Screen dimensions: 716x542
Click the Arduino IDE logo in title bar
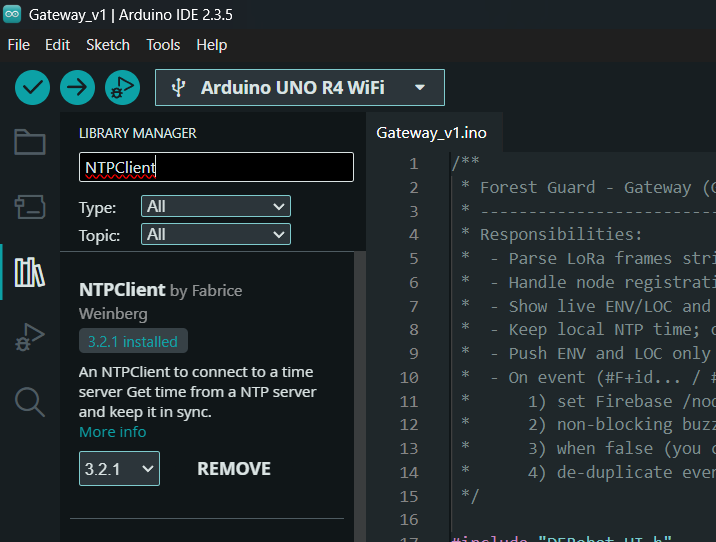pos(12,14)
